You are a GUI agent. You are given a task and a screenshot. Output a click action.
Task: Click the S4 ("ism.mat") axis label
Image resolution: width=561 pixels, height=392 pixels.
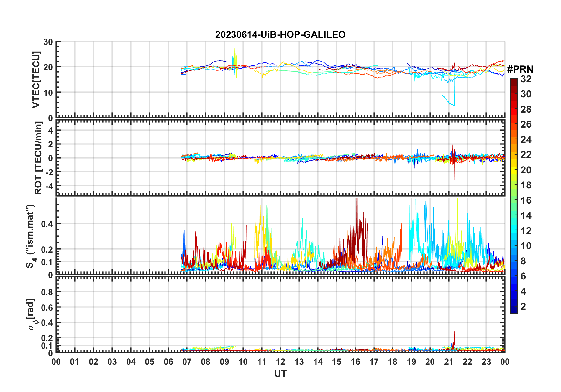30,236
